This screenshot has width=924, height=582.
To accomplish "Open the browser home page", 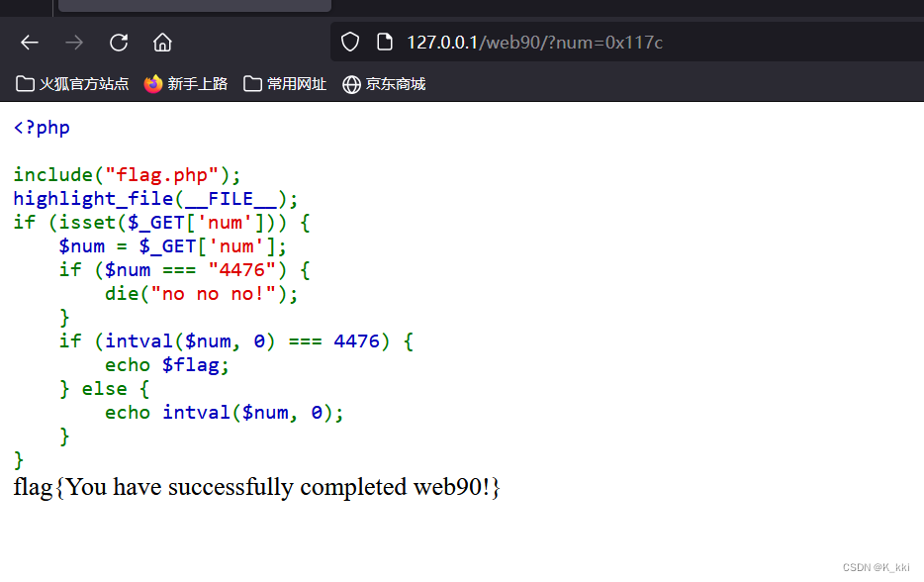I will coord(162,43).
